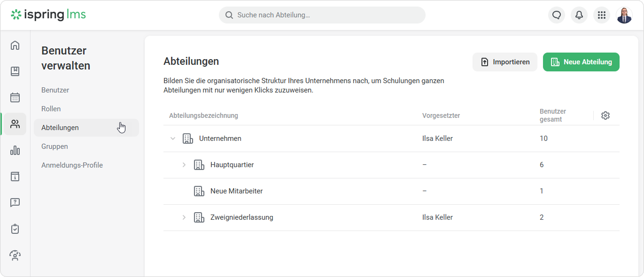
Task: Open the home icon in sidebar
Action: pos(15,45)
